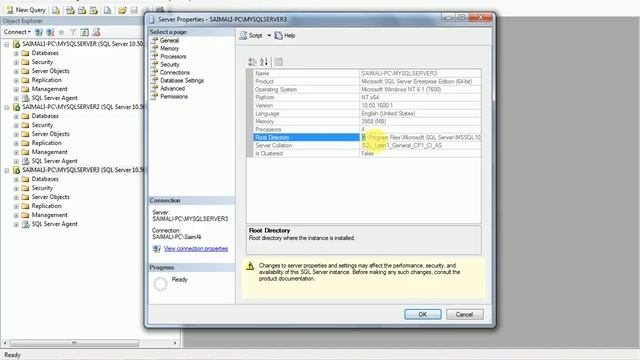
Task: Select Management folder under MYSQLSERVER3
Action: click(50, 215)
